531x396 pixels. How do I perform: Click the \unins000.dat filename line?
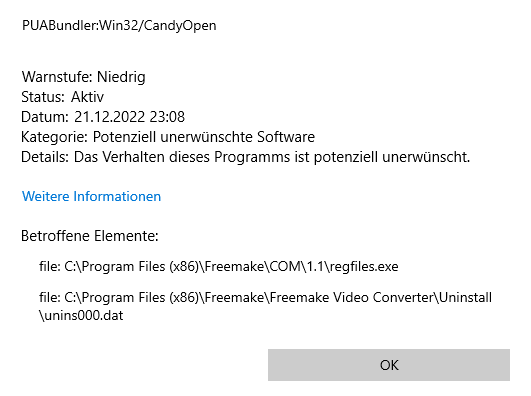click(81, 315)
